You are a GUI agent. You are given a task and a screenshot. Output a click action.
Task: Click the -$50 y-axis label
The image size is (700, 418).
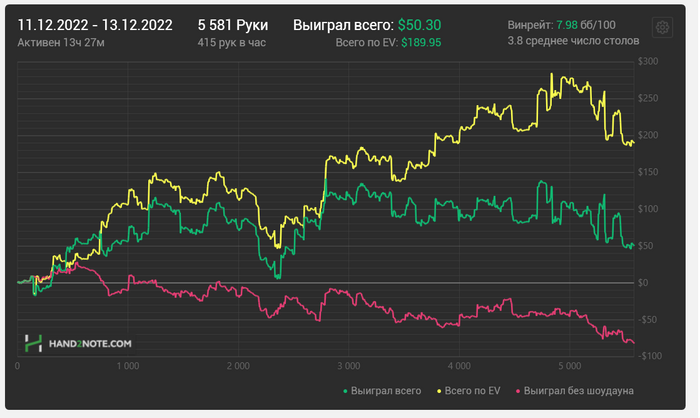point(646,320)
